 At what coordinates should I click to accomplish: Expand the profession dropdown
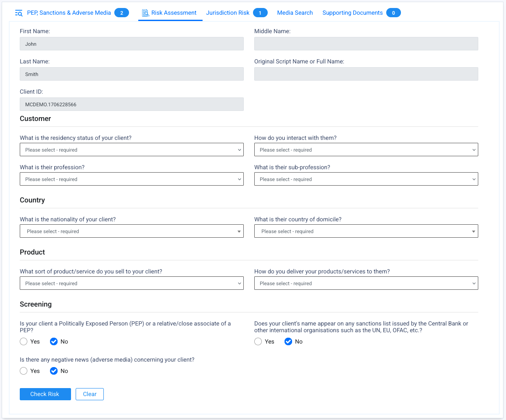pos(132,179)
